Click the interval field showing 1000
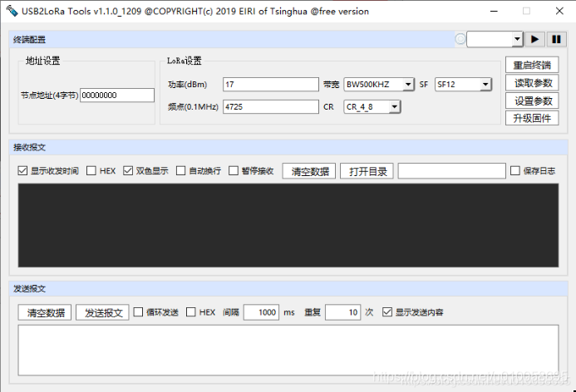 pos(261,312)
